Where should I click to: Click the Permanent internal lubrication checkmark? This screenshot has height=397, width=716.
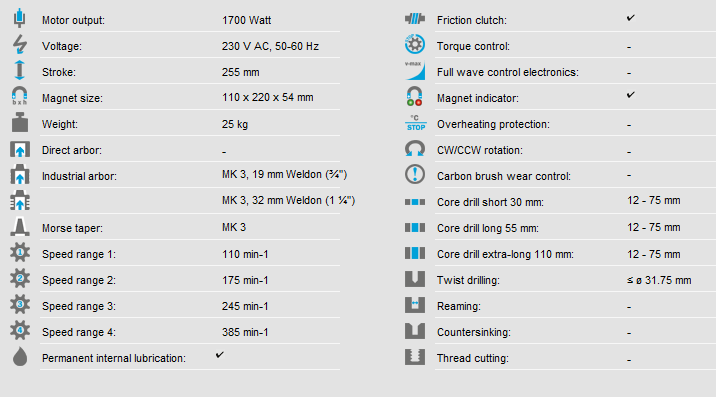220,355
